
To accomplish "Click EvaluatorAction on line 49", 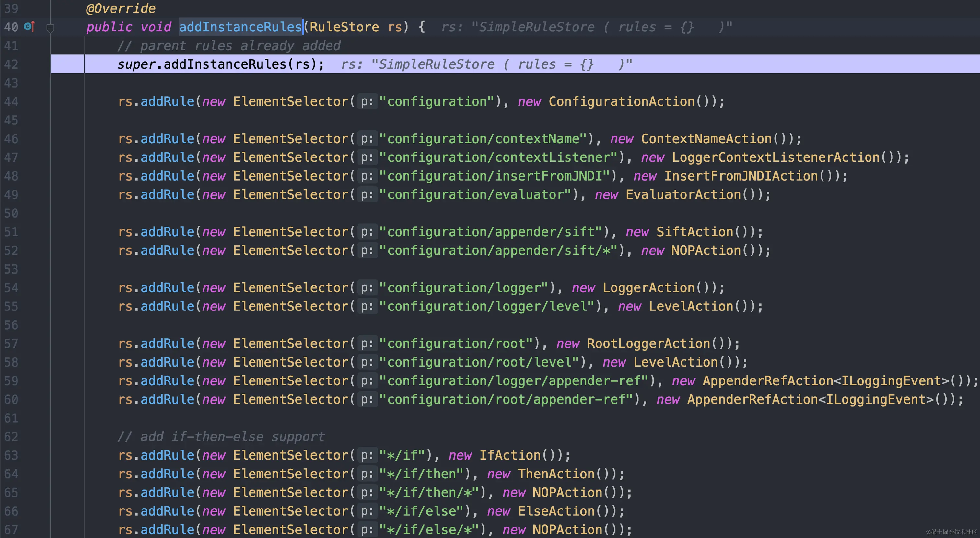I will tap(683, 195).
